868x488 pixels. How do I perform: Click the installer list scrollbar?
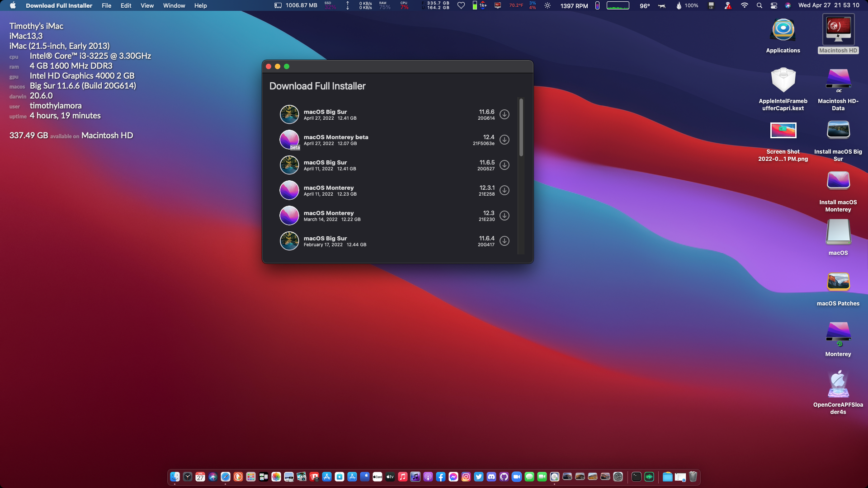521,127
